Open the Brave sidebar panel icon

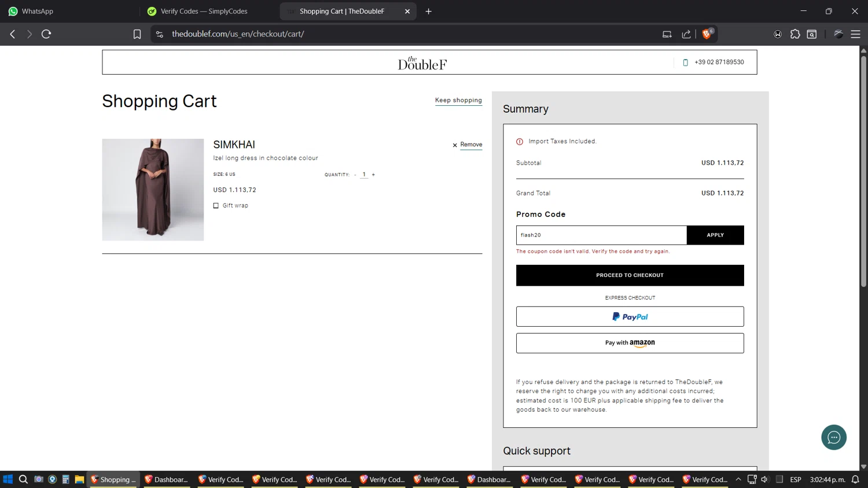(x=812, y=34)
